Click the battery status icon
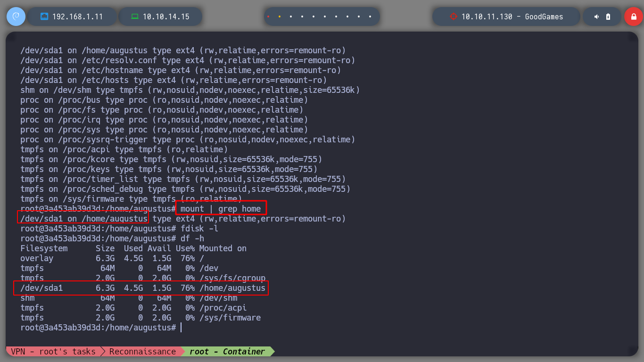 pos(608,16)
